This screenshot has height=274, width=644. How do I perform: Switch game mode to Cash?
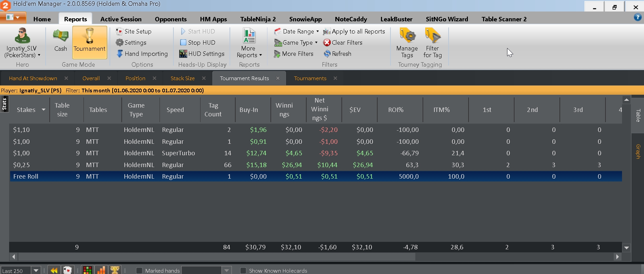click(61, 41)
